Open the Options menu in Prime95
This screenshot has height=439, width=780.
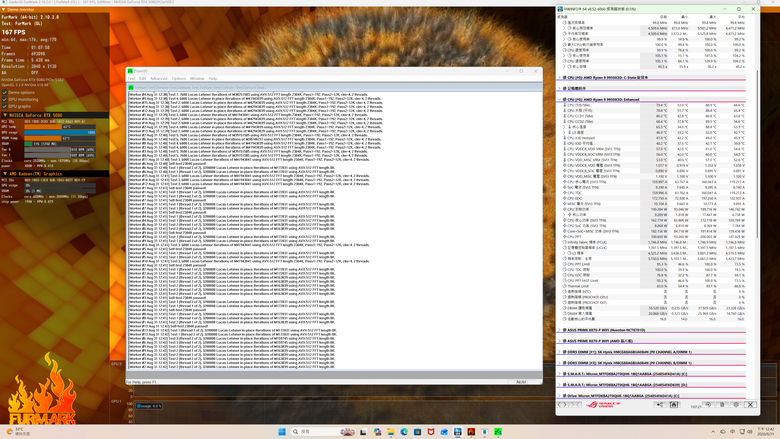tap(179, 79)
